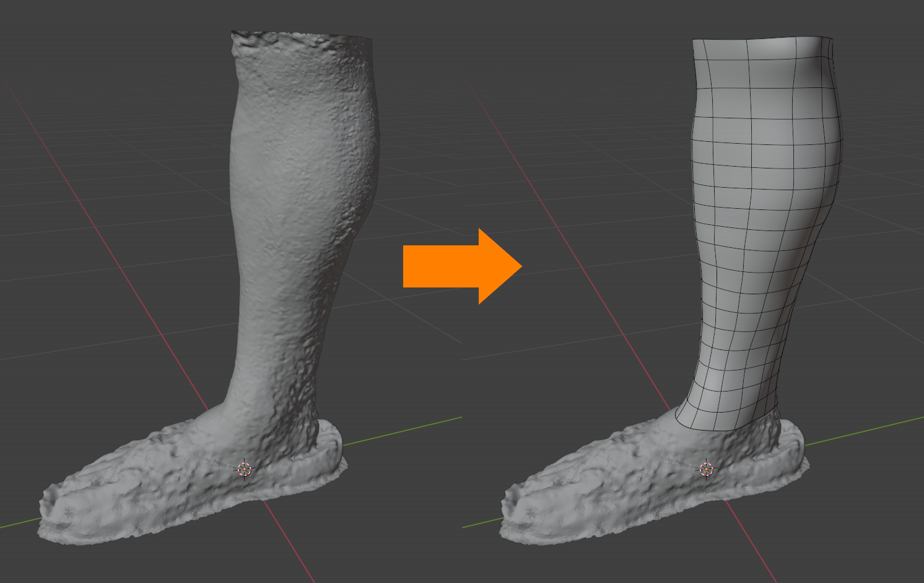Select the scanned high-poly leg mesh

pos(291,217)
